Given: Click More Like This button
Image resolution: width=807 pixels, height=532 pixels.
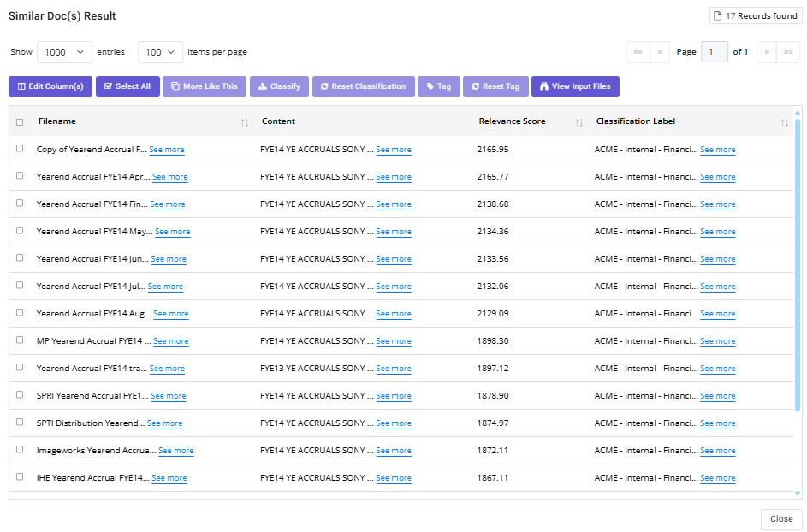Looking at the screenshot, I should click(x=205, y=86).
